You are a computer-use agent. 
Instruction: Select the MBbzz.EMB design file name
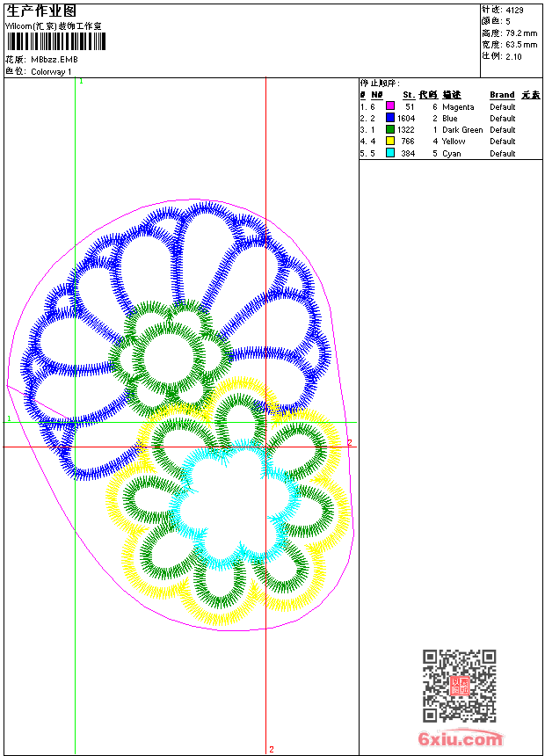(x=54, y=60)
